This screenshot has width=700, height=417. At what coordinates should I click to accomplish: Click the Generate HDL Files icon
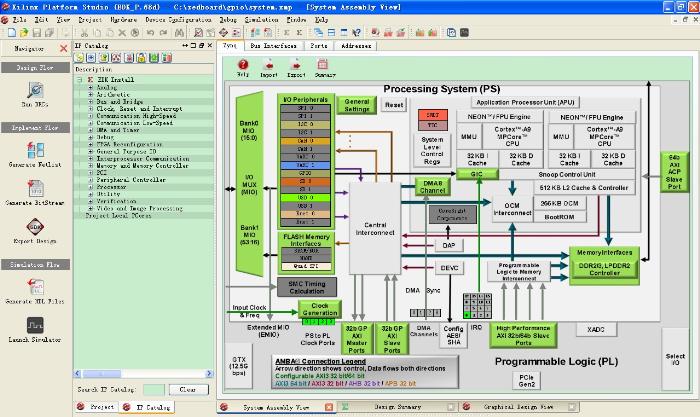(33, 288)
